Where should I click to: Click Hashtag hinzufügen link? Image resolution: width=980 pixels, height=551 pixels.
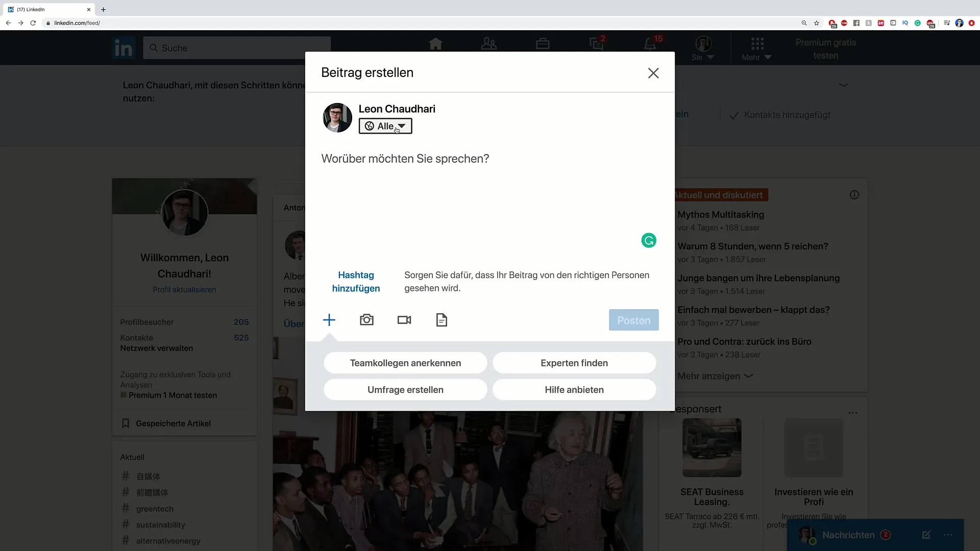[x=356, y=282]
